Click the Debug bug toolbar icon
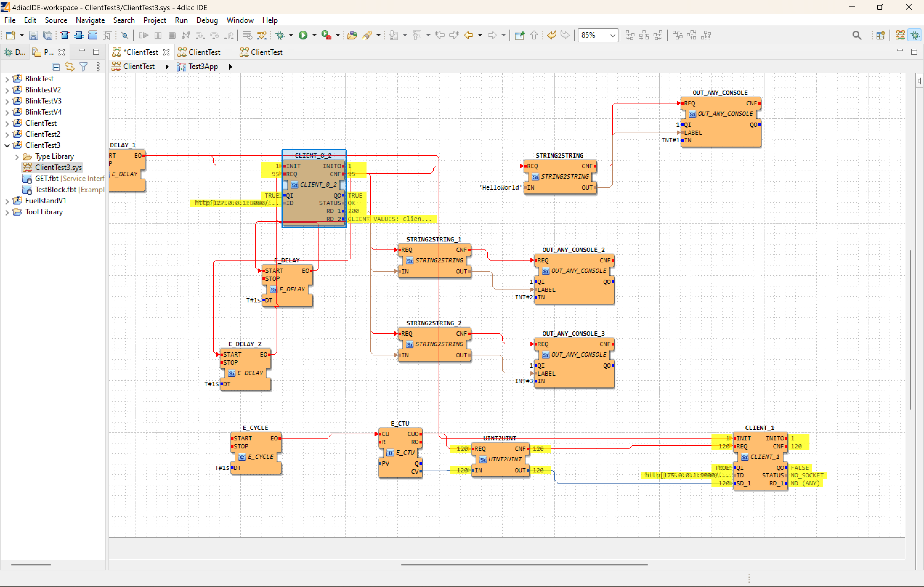Screen dimensions: 924x587 pos(280,35)
